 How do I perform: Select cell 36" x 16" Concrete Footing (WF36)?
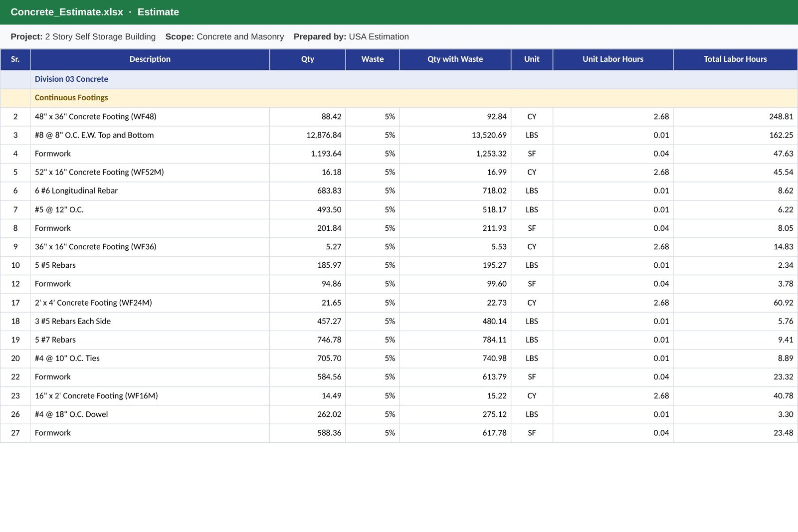(x=150, y=247)
